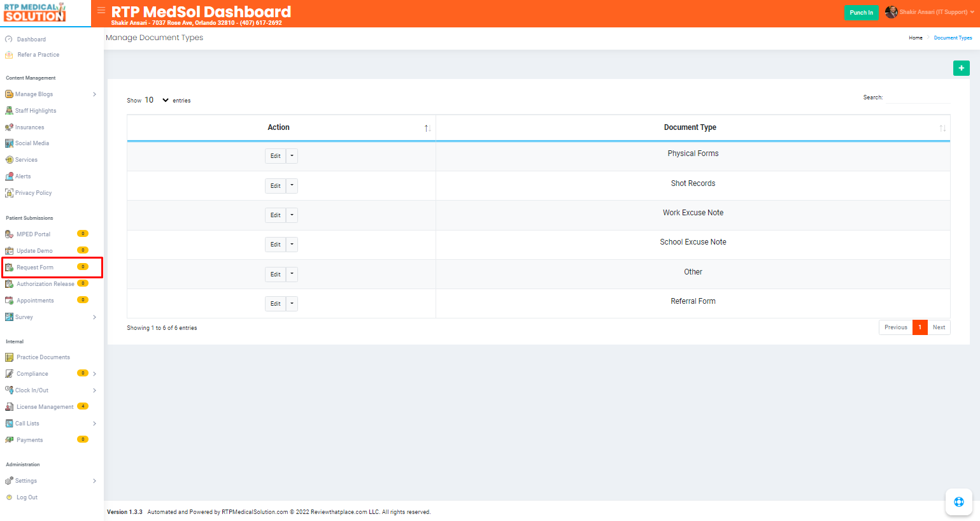The width and height of the screenshot is (980, 521).
Task: Open the floating help support icon
Action: click(x=958, y=502)
